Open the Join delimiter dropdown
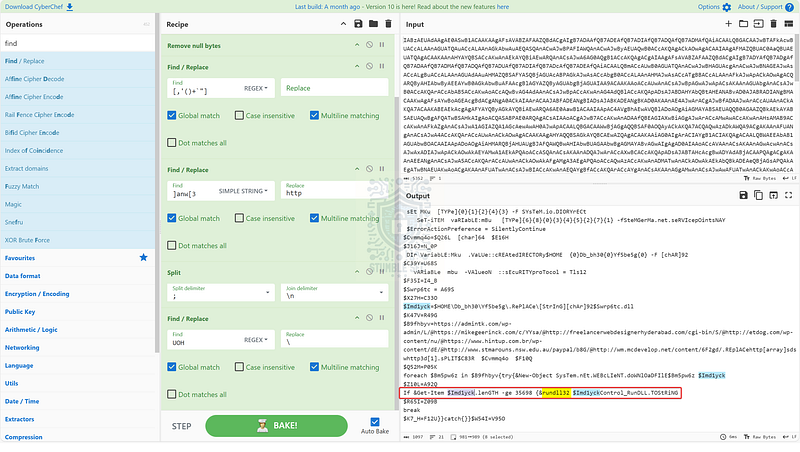This screenshot has height=452, width=800. (334, 292)
